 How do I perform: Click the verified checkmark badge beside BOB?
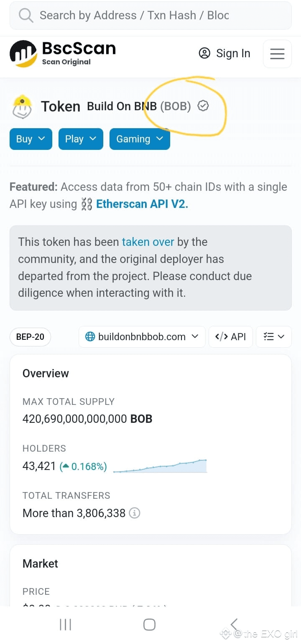[203, 106]
